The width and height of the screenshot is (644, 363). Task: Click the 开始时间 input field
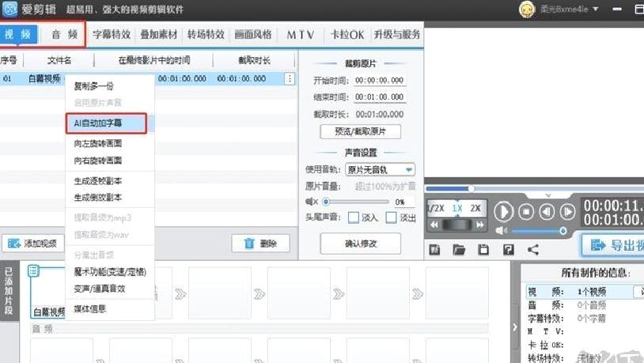coord(380,81)
